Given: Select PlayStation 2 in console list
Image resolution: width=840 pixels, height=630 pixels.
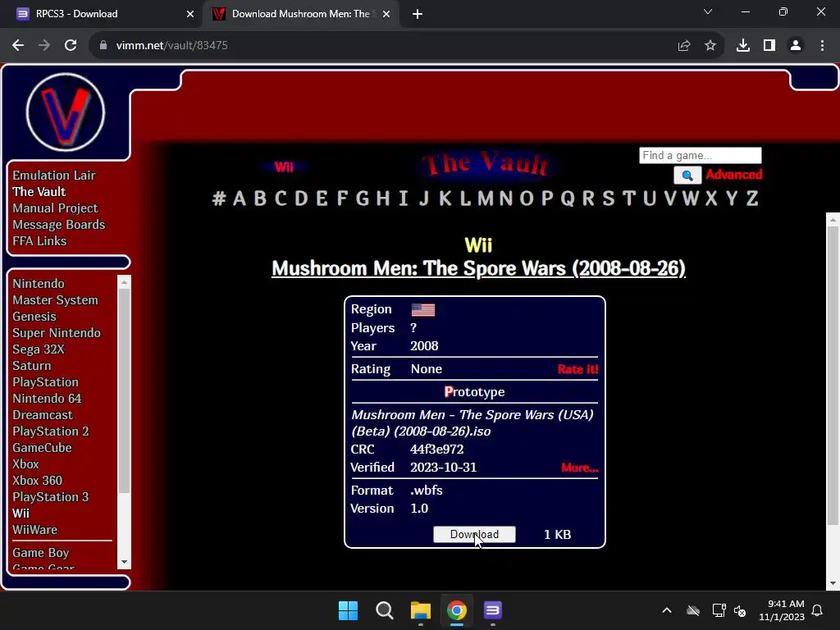Looking at the screenshot, I should [51, 431].
